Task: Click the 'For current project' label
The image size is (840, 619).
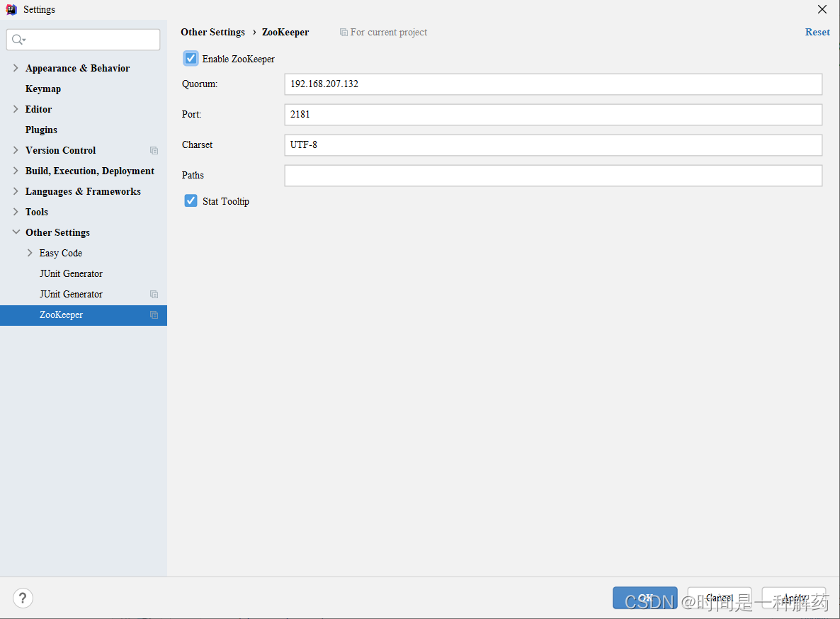Action: point(388,32)
